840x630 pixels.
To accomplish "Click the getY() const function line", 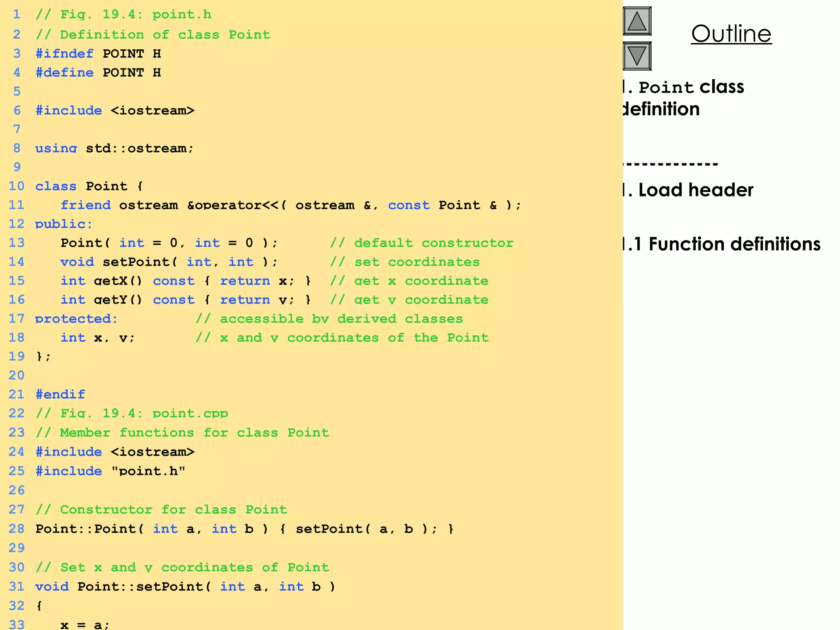I will pyautogui.click(x=186, y=300).
